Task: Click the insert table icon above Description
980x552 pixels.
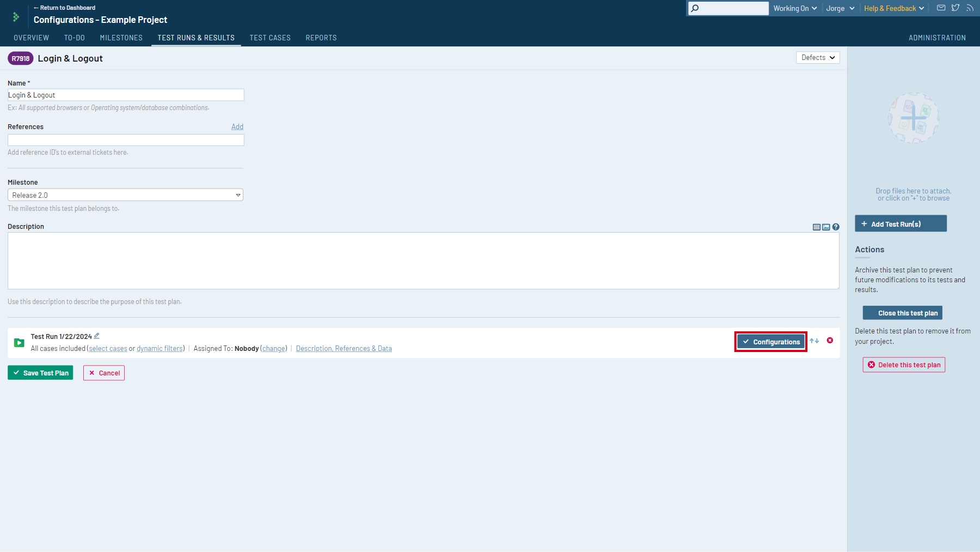Action: 816,227
